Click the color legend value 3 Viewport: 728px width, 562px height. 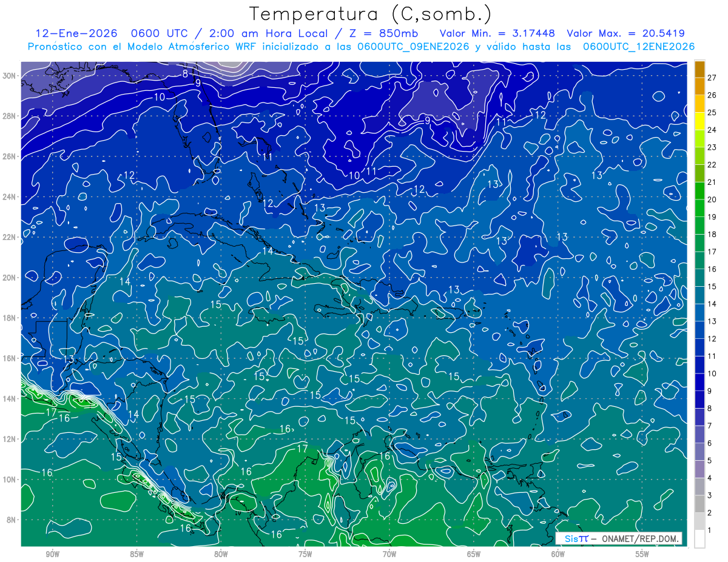pyautogui.click(x=710, y=495)
